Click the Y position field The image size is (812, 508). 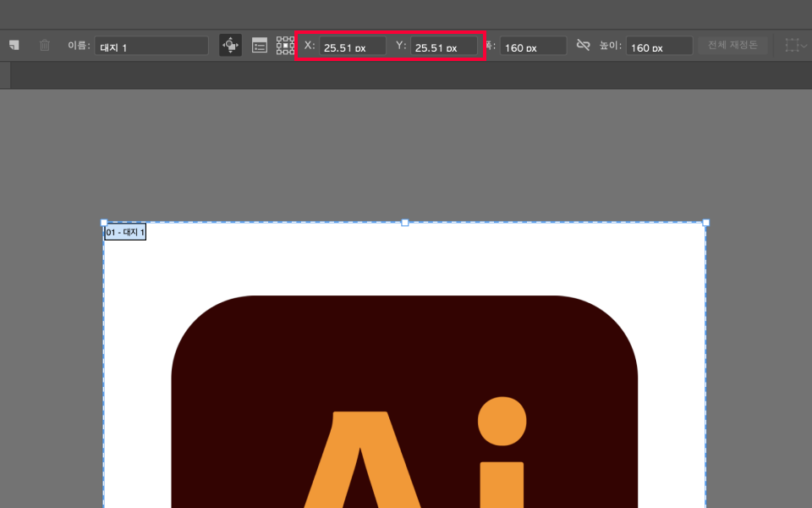(x=444, y=46)
